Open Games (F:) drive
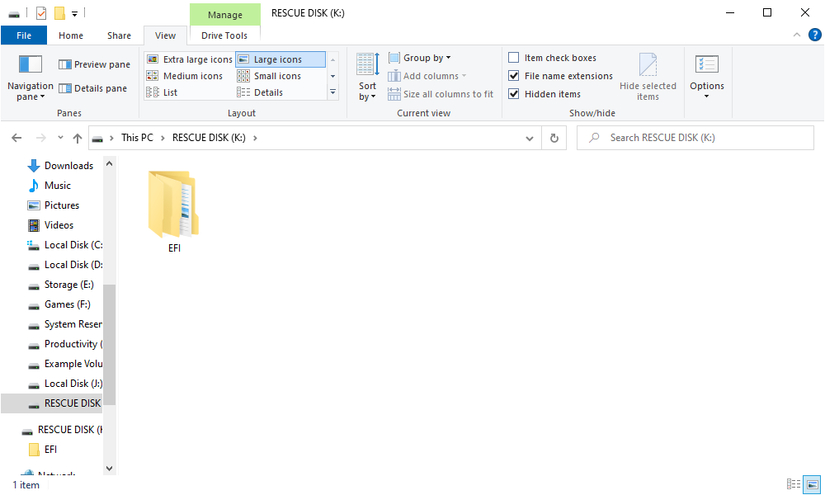The image size is (825, 495). click(x=59, y=305)
